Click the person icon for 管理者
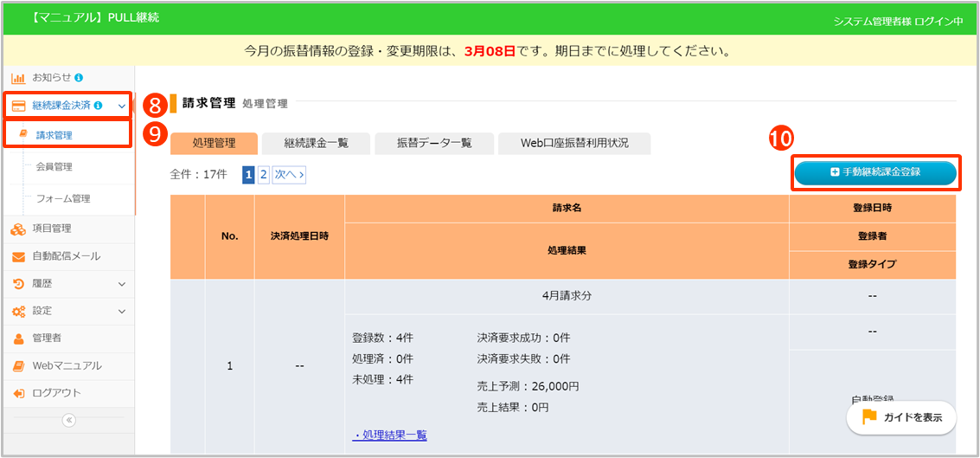The height and width of the screenshot is (458, 980). coord(17,339)
